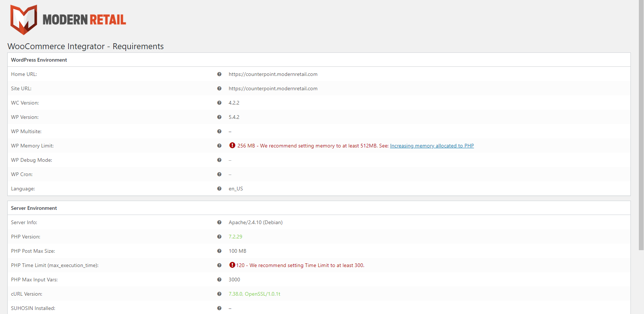The height and width of the screenshot is (314, 644).
Task: Click the Server Info value Apache/2.4.10 (Debian)
Action: (x=255, y=222)
